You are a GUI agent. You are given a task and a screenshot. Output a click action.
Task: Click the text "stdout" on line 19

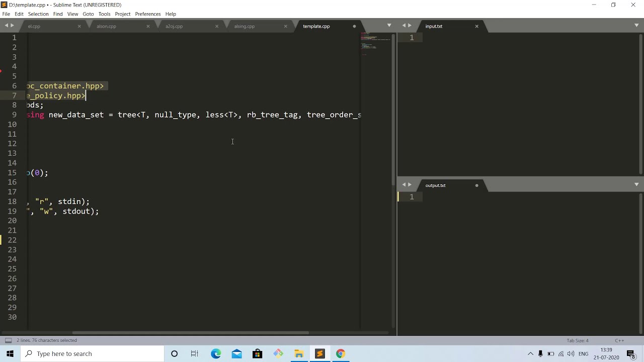pyautogui.click(x=76, y=211)
